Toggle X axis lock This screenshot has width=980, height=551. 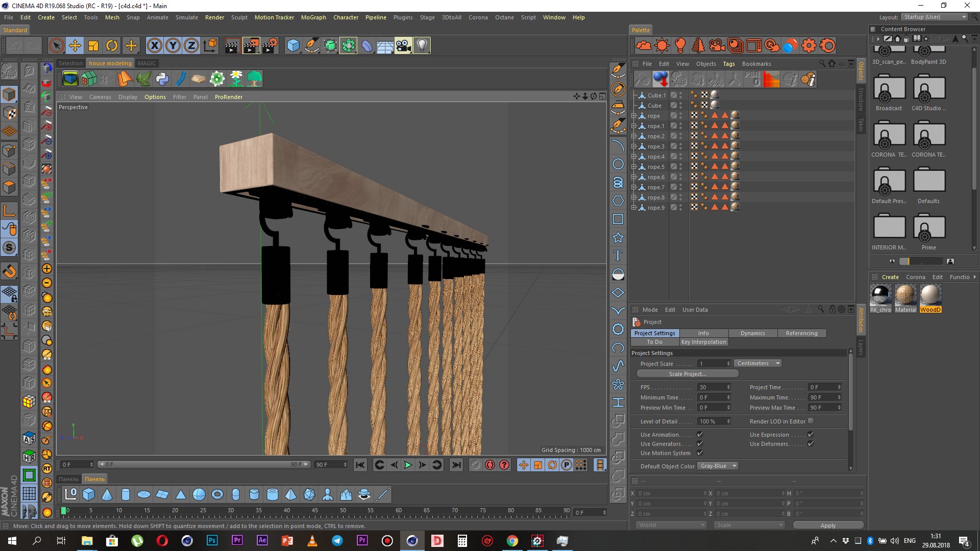click(154, 46)
